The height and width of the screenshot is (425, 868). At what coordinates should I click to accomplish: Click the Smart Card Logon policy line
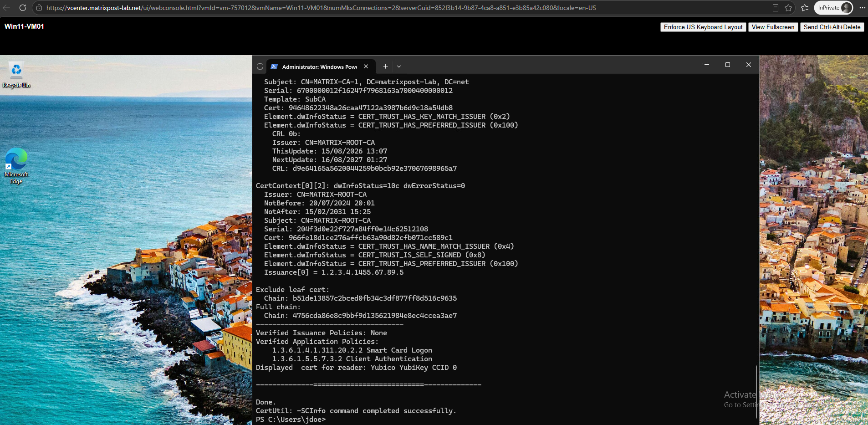352,350
